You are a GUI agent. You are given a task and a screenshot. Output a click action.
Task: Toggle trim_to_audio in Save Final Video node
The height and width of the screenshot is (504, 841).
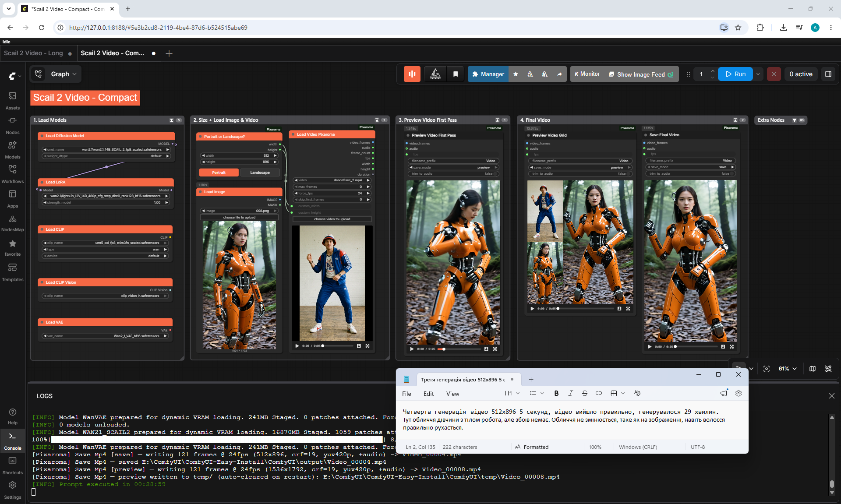[690, 174]
